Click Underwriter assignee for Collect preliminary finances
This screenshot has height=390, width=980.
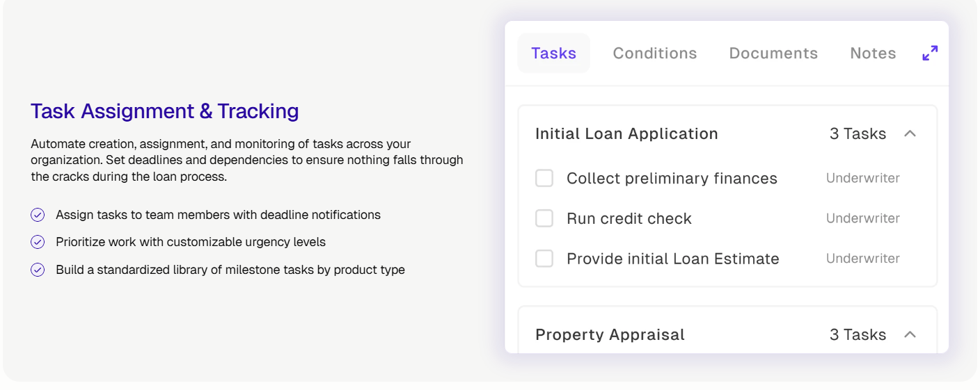coord(863,178)
